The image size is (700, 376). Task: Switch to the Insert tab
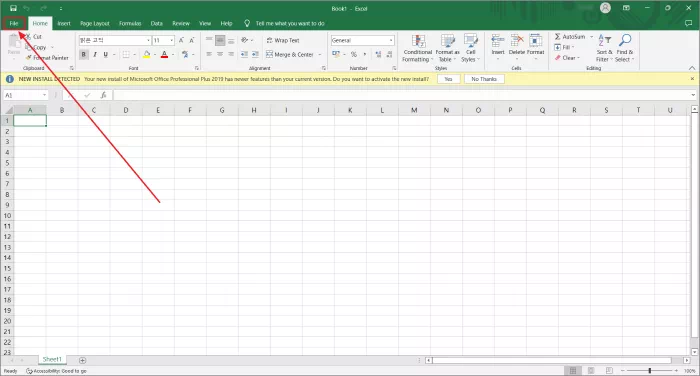(x=64, y=23)
